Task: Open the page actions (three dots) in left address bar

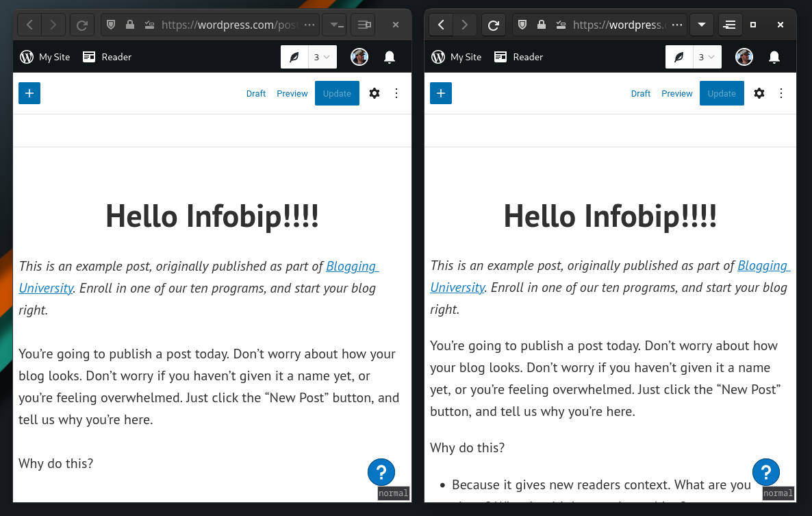Action: (309, 25)
